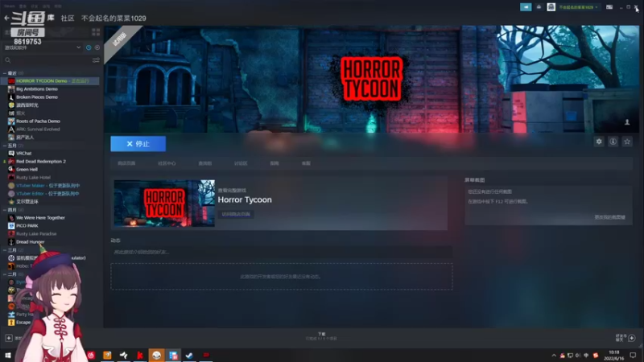
Task: Switch to Big Picture mode icon
Action: (x=609, y=7)
